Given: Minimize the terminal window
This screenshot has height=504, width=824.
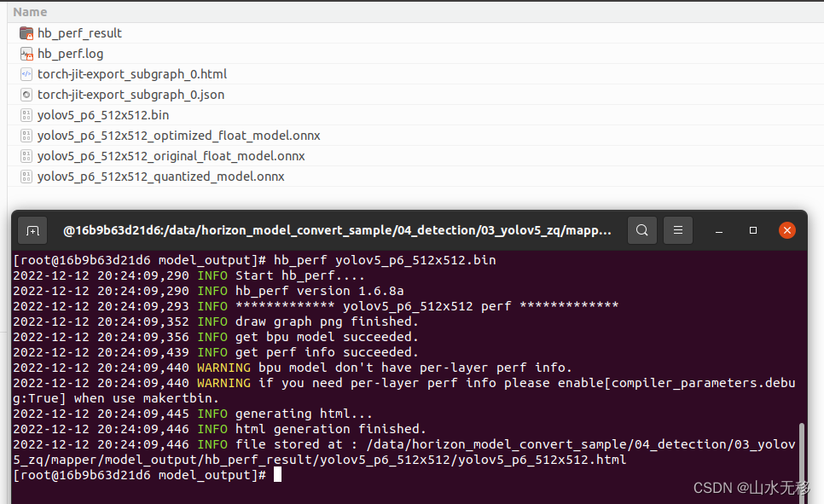Looking at the screenshot, I should pyautogui.click(x=719, y=231).
